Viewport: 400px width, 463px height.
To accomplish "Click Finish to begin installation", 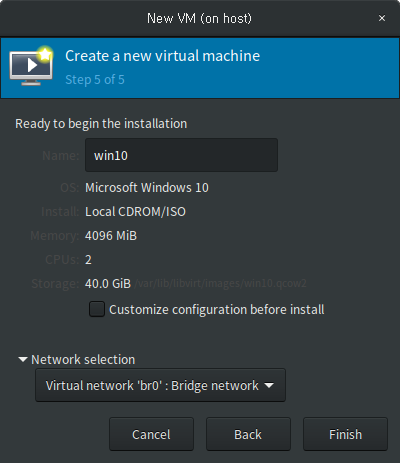I will tap(345, 434).
